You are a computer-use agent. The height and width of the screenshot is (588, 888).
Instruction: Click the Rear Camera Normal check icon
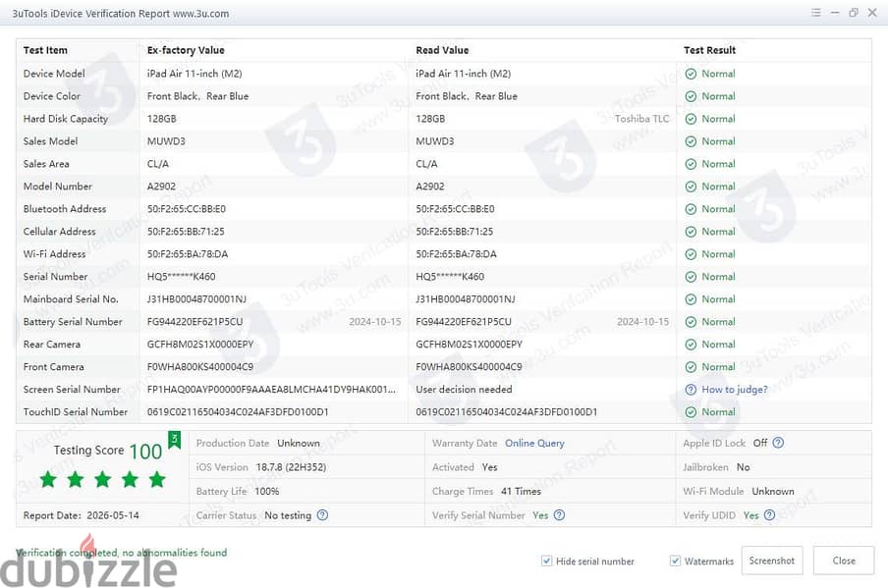coord(691,345)
